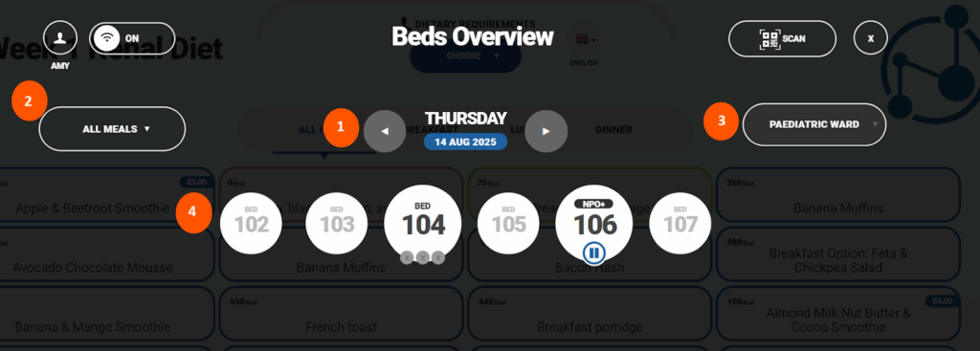Image resolution: width=980 pixels, height=351 pixels.
Task: Select bed 107
Action: [x=680, y=224]
